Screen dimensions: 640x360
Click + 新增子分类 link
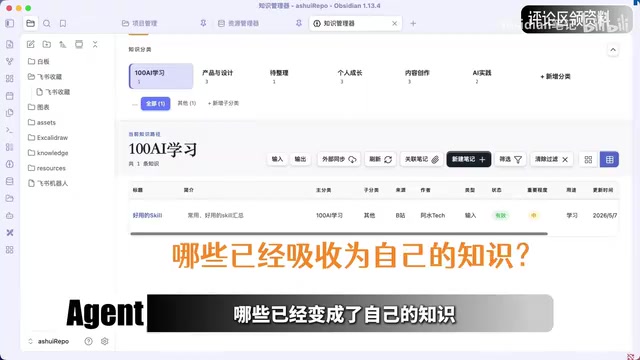pos(223,103)
